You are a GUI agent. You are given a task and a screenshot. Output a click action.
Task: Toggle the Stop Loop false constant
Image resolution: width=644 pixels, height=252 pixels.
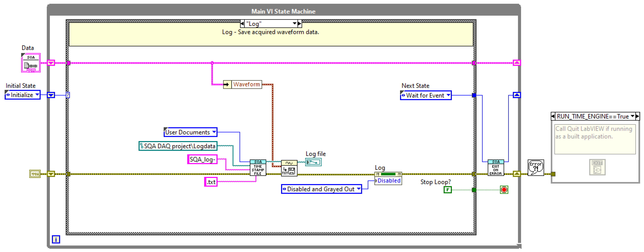[448, 190]
